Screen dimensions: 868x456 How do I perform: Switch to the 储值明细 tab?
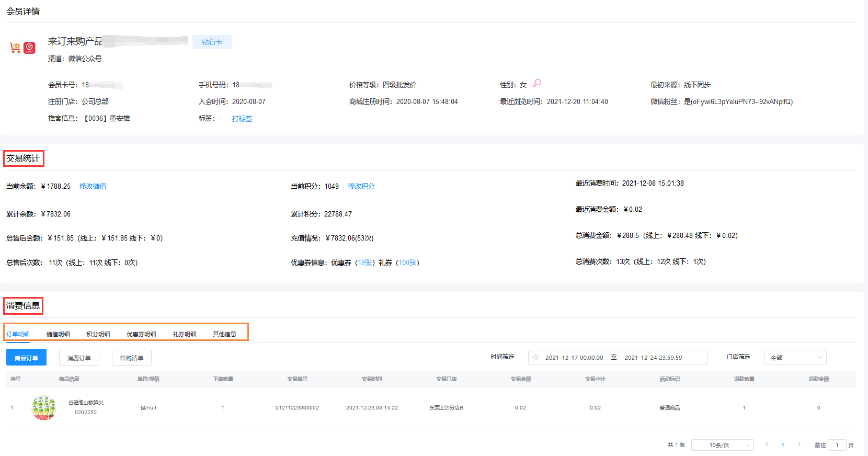point(58,334)
